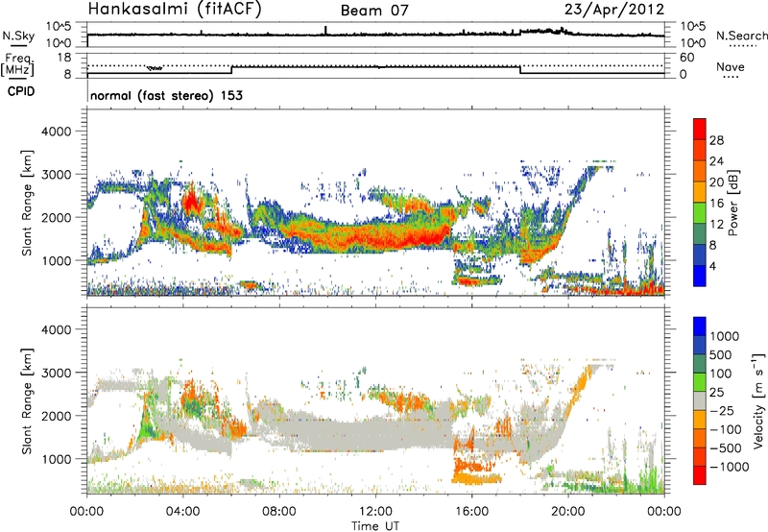Click the '60' Nave axis tick
The width and height of the screenshot is (768, 532).
686,58
